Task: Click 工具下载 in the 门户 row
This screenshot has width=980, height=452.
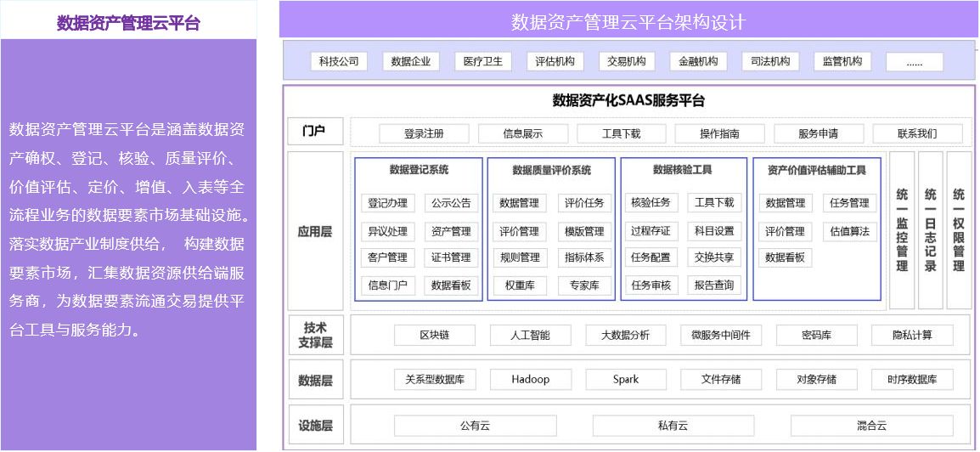Action: (622, 133)
